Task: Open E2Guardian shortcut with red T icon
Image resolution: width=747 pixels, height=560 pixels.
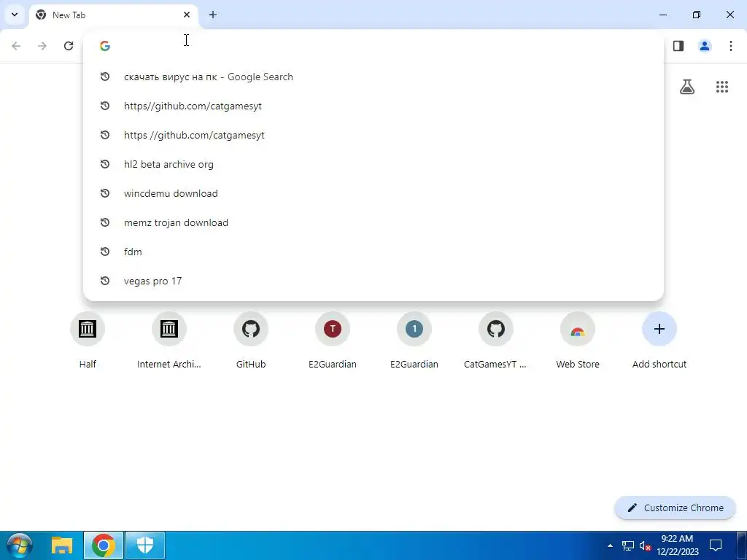Action: tap(333, 341)
